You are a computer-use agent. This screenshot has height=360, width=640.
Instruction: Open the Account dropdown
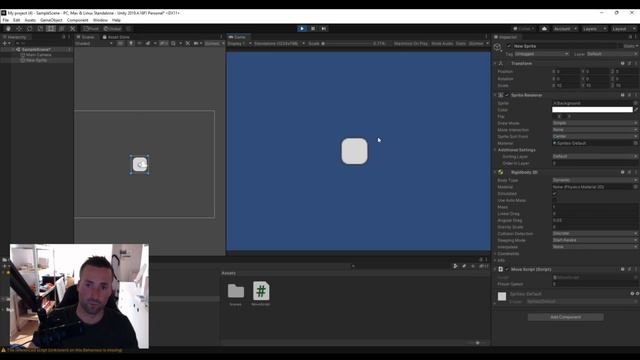tap(564, 29)
